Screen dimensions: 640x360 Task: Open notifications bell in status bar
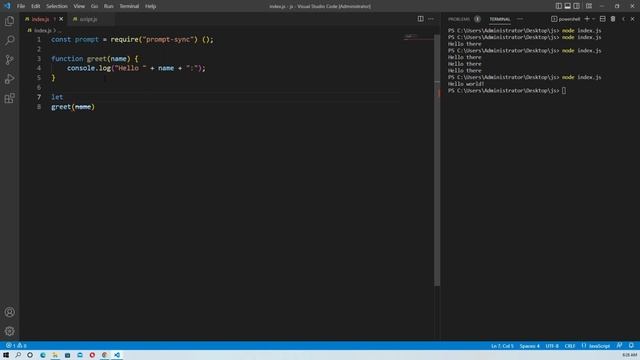click(x=631, y=346)
